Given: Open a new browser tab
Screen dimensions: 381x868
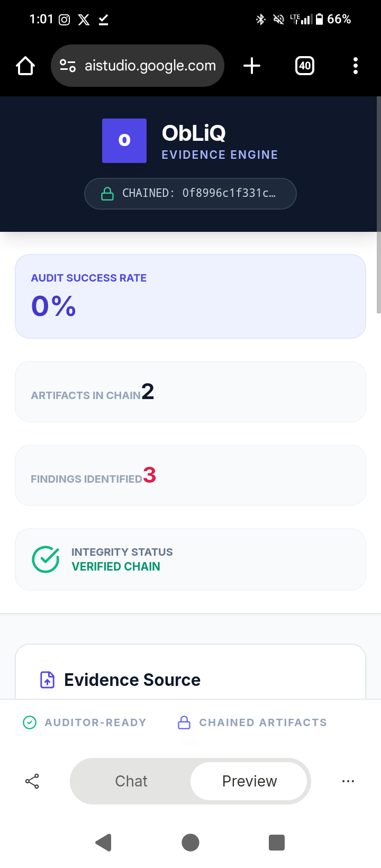Looking at the screenshot, I should (252, 66).
